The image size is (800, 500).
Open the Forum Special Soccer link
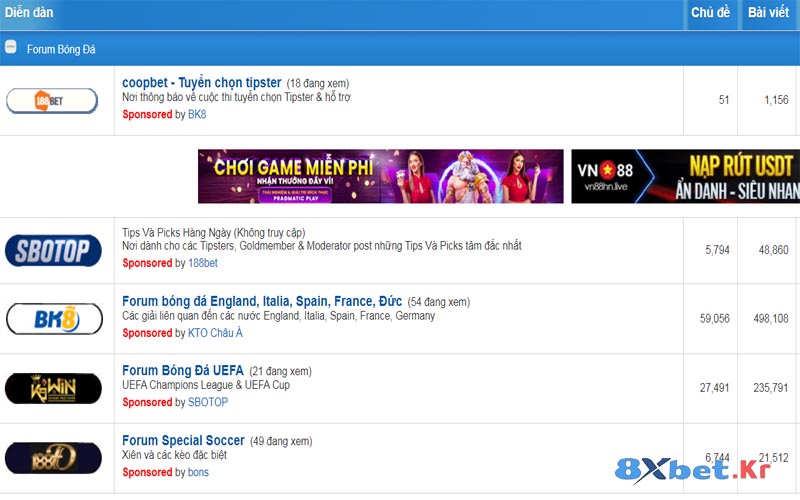tap(183, 440)
